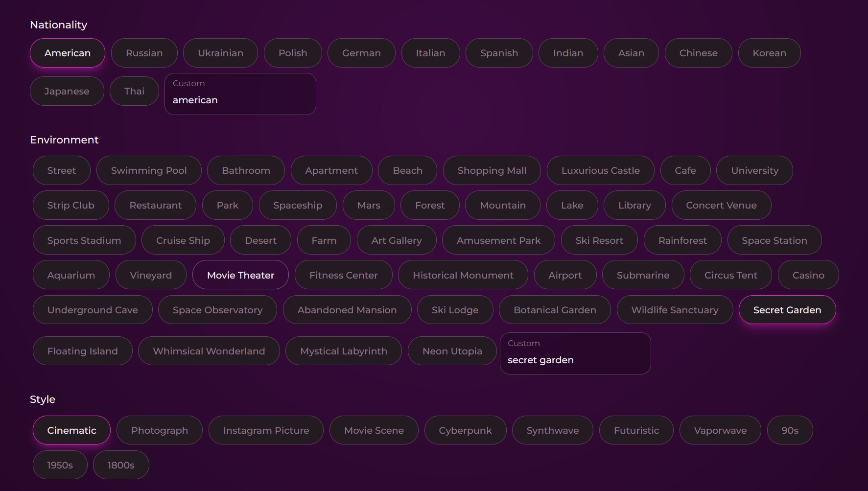Select the 1800s style option
Image resolution: width=868 pixels, height=491 pixels.
(x=120, y=464)
